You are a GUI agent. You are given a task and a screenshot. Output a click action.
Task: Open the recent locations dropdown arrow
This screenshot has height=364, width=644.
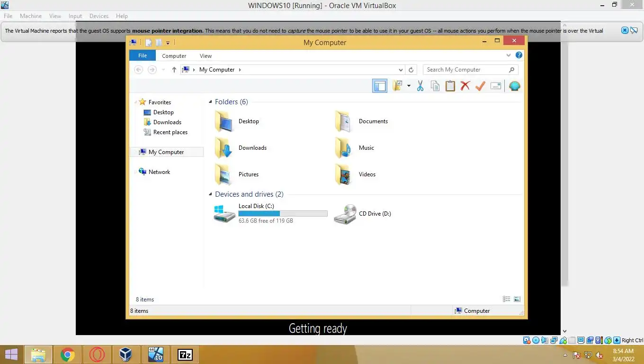[x=163, y=70]
